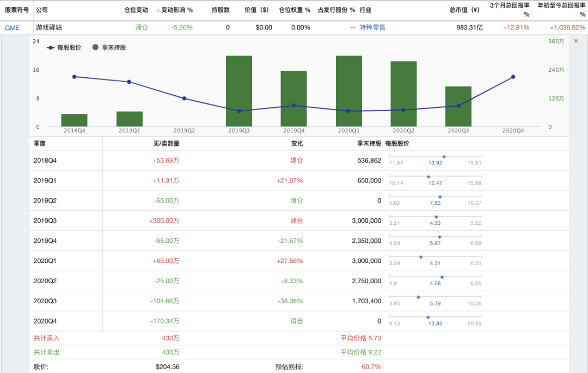588x373 pixels.
Task: Click the GME ticker symbol link
Action: point(12,27)
